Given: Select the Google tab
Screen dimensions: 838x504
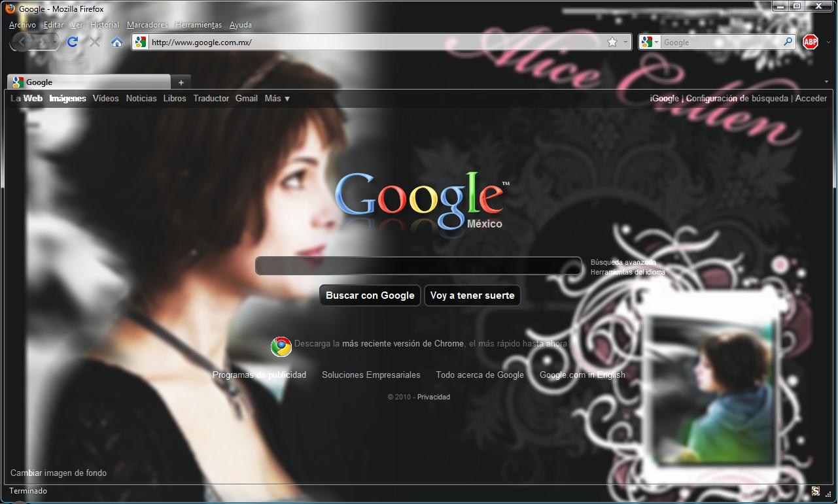Looking at the screenshot, I should 89,82.
